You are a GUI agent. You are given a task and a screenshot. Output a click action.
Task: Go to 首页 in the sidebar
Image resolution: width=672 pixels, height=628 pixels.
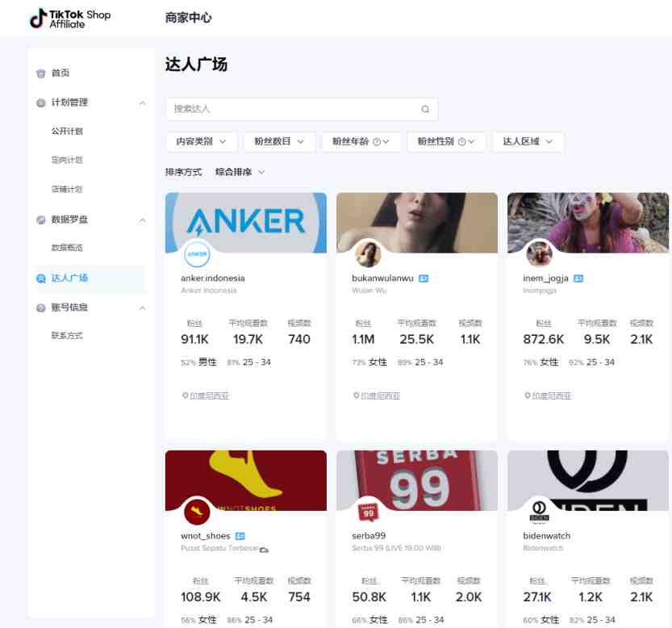tap(61, 73)
